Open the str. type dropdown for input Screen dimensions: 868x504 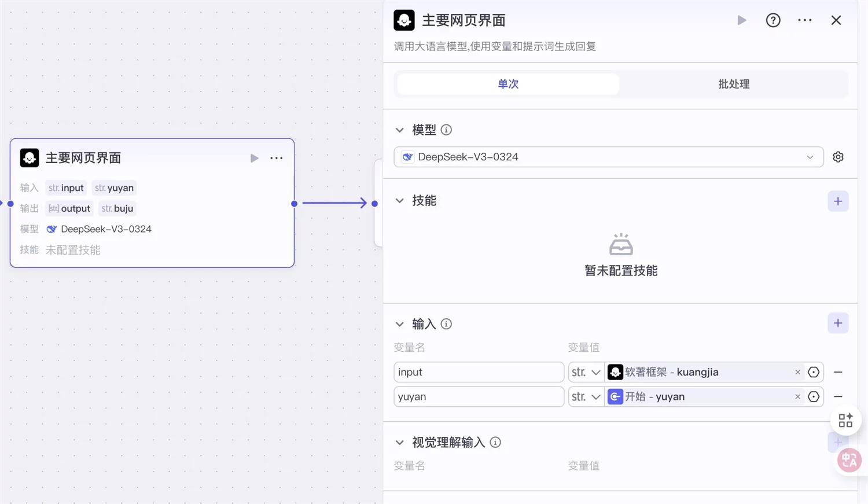pos(586,371)
